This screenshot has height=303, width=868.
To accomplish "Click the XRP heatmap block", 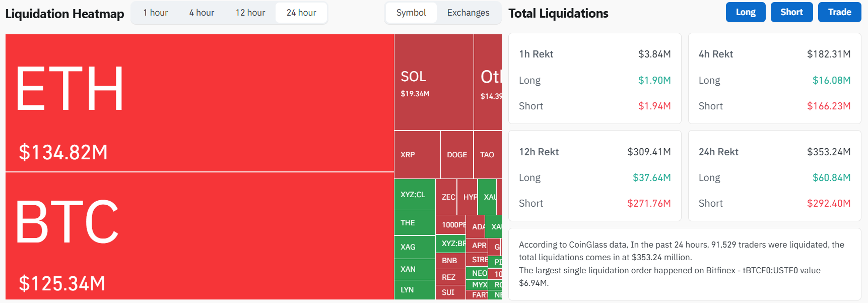I will pyautogui.click(x=417, y=155).
